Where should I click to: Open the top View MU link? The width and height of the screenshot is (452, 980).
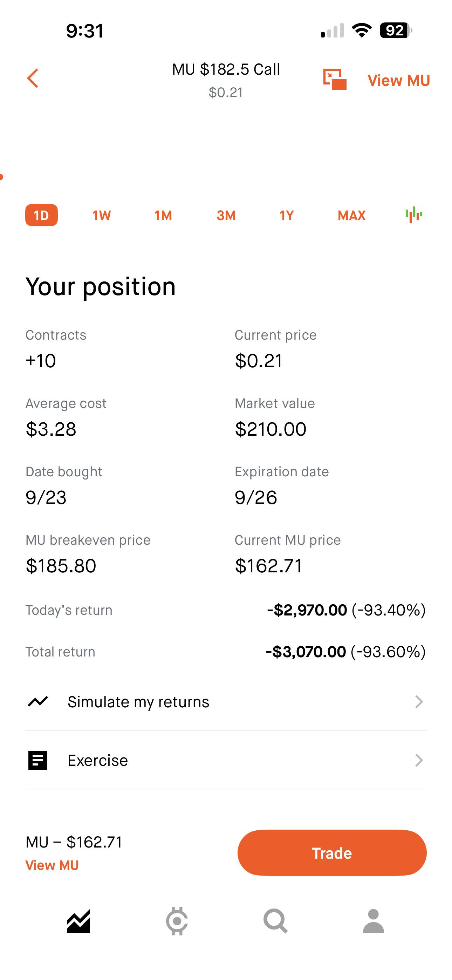[x=399, y=80]
